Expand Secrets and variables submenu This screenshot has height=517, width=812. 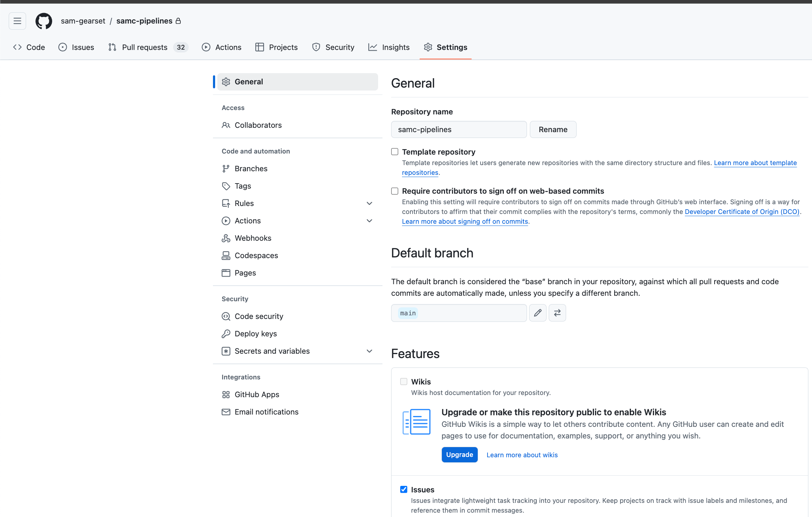pyautogui.click(x=369, y=351)
